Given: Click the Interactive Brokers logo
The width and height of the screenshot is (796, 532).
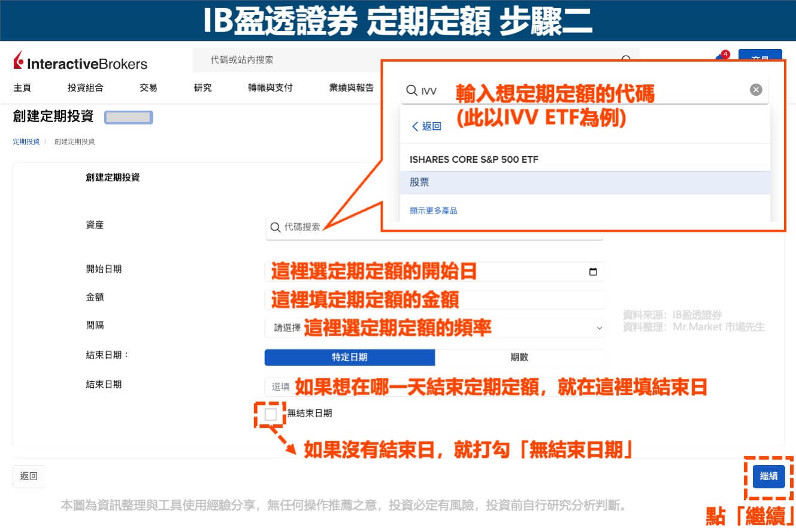Looking at the screenshot, I should coord(80,61).
